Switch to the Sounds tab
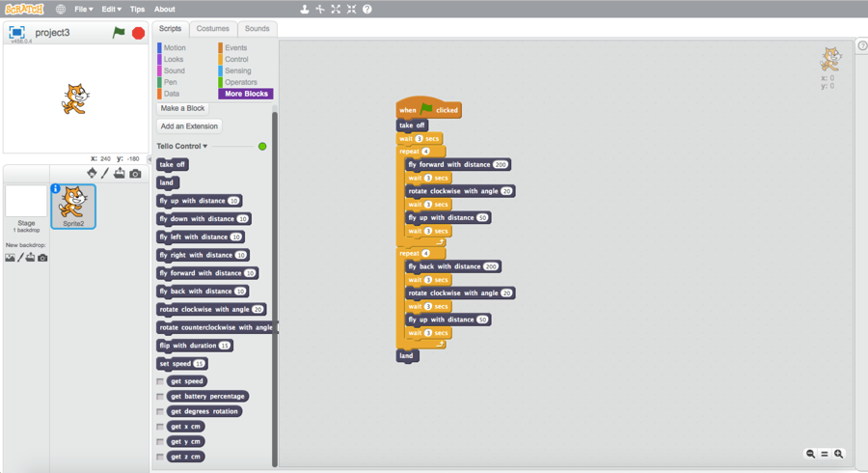Image resolution: width=868 pixels, height=473 pixels. tap(257, 29)
